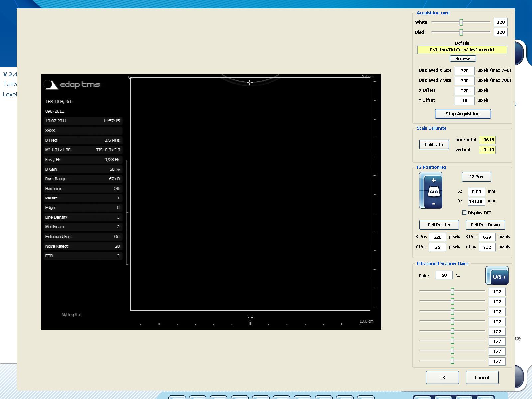Click the Dcf File path field
Image resolution: width=532 pixels, height=399 pixels.
[x=462, y=50]
